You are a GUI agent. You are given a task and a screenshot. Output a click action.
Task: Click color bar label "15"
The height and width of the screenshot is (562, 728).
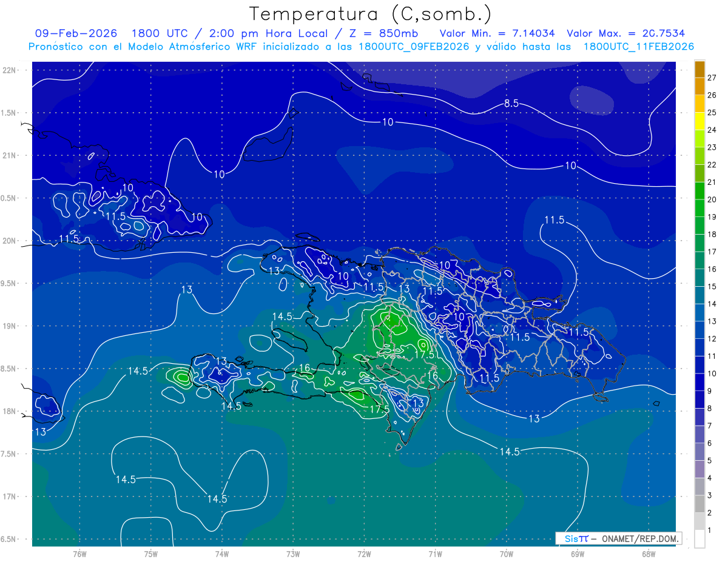pos(712,287)
